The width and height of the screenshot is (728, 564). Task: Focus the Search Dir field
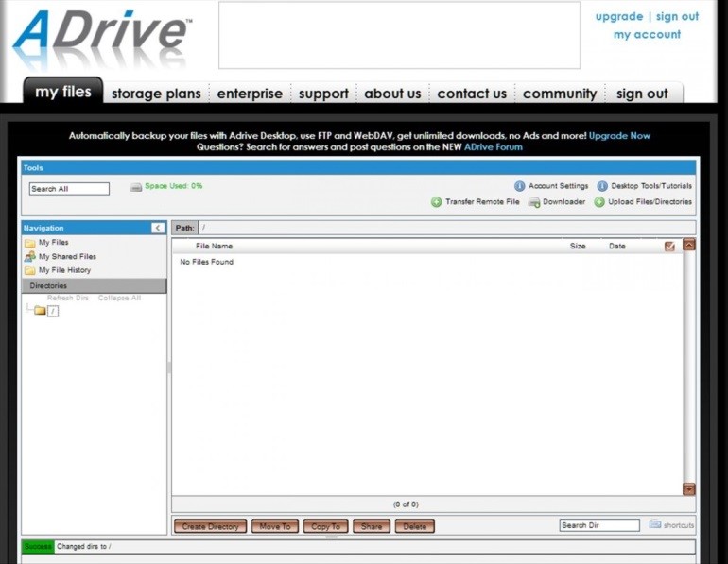click(599, 525)
